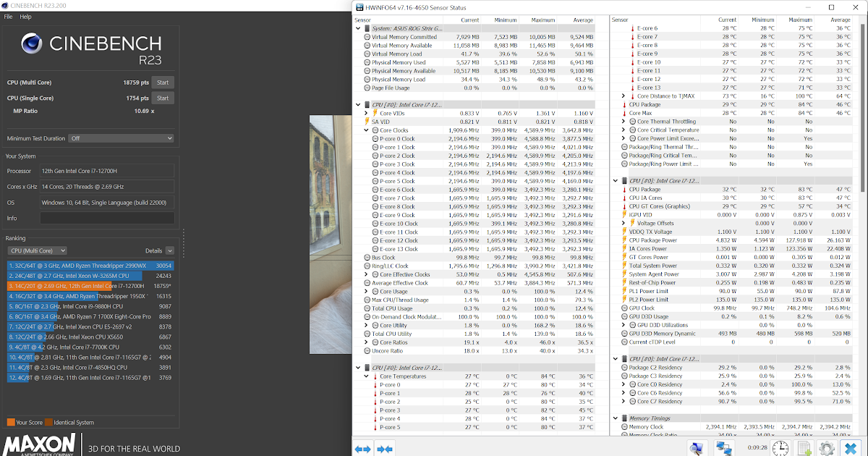Expand Core Distance to TJMAX node
This screenshot has height=456, width=868.
click(x=624, y=96)
